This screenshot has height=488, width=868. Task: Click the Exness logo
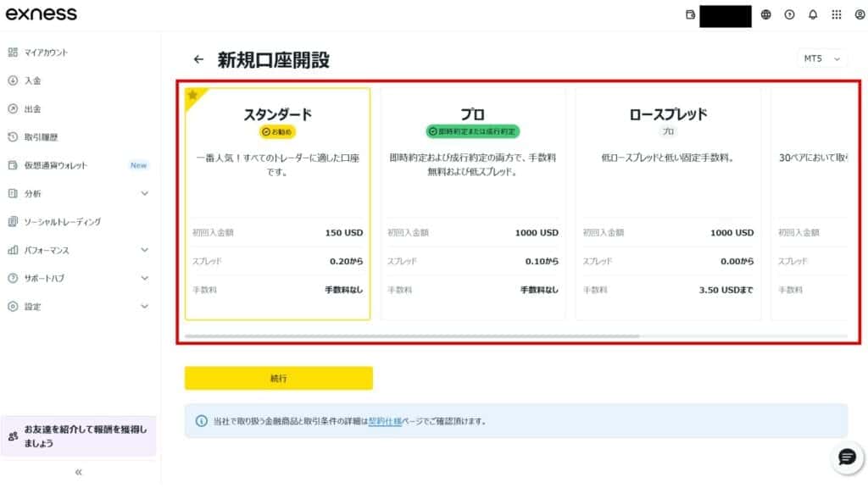tap(41, 14)
